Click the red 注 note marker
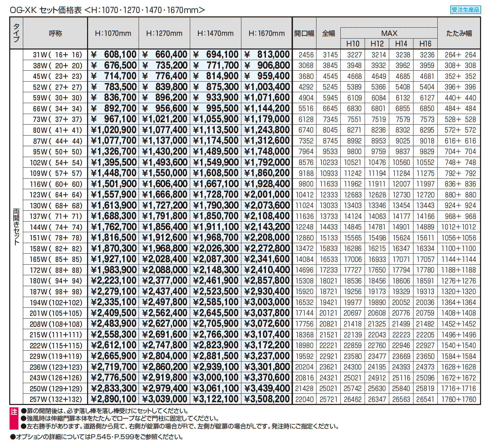This screenshot has height=448, width=493. 14,412
